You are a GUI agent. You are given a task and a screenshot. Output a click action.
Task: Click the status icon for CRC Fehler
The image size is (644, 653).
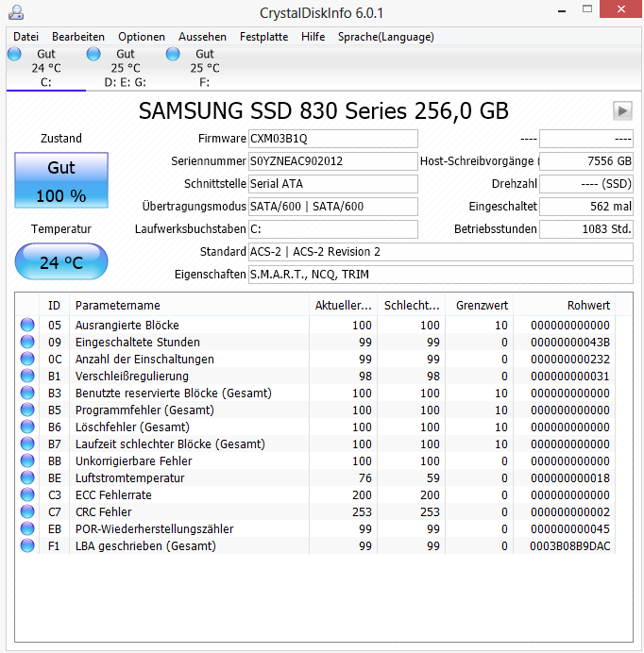[x=27, y=511]
